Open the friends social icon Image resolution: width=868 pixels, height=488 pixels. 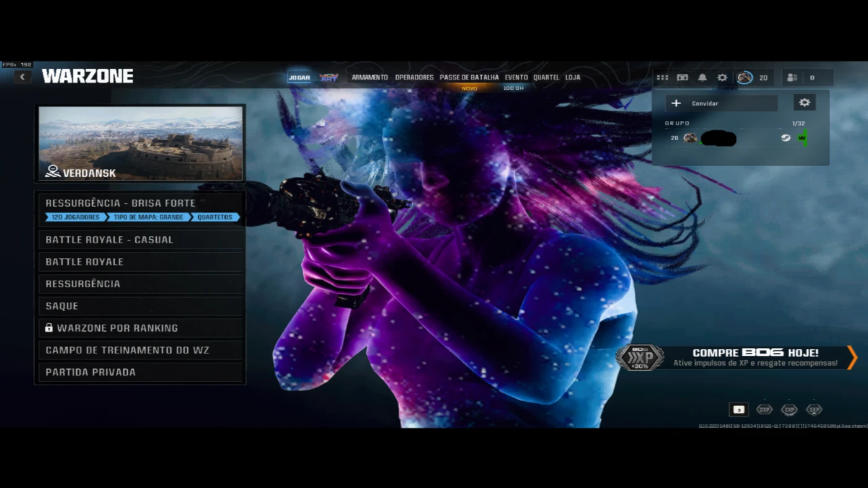point(792,78)
